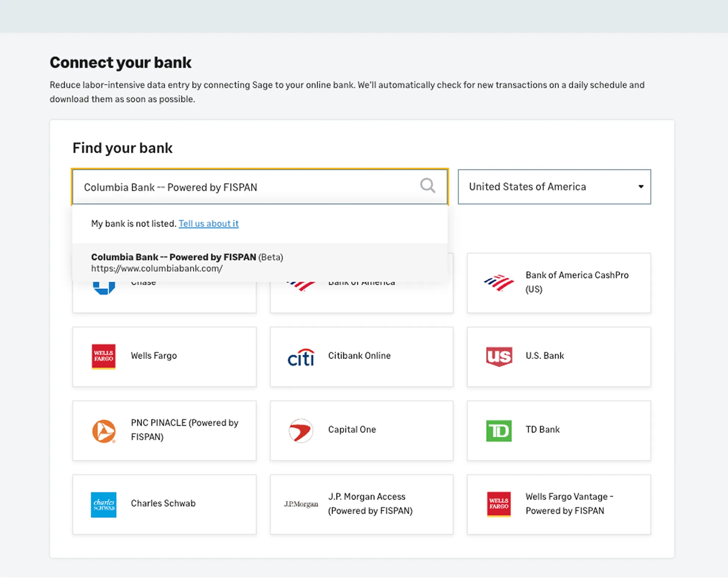Click the U.S. Bank shield logo

499,356
